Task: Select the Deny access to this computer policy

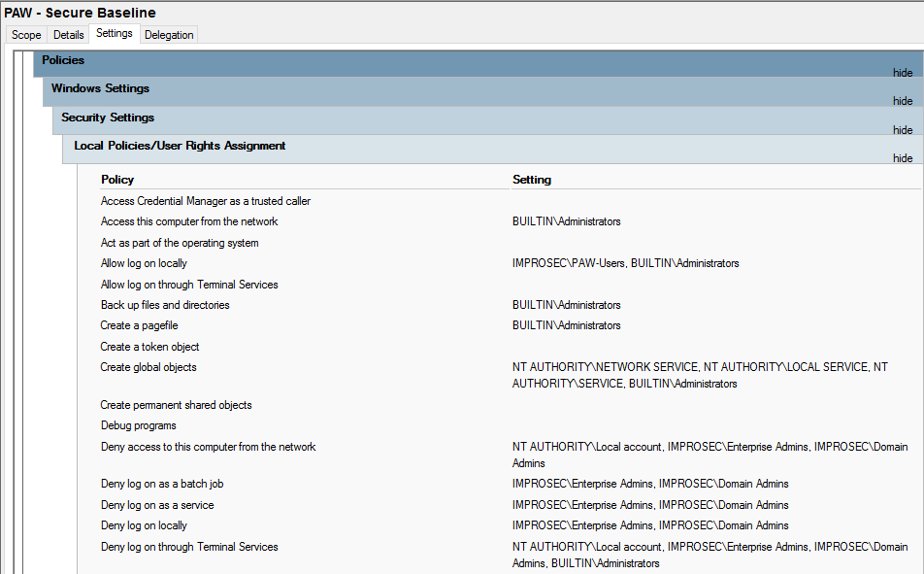Action: tap(209, 447)
